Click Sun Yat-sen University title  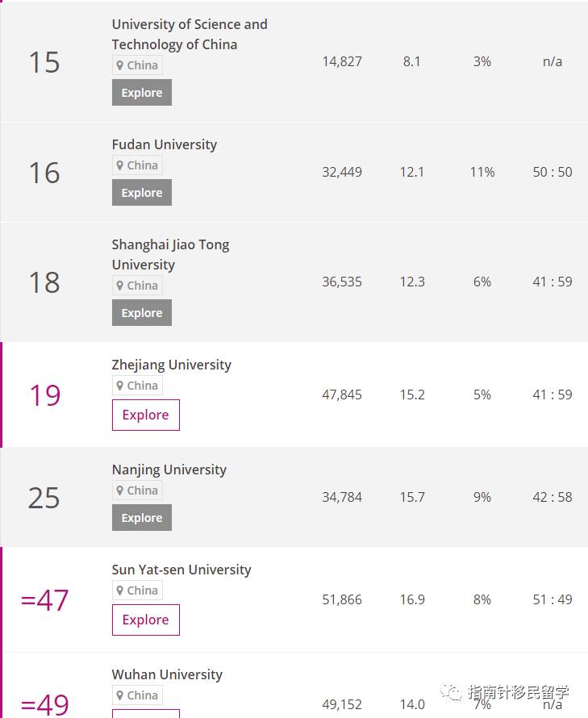[181, 570]
